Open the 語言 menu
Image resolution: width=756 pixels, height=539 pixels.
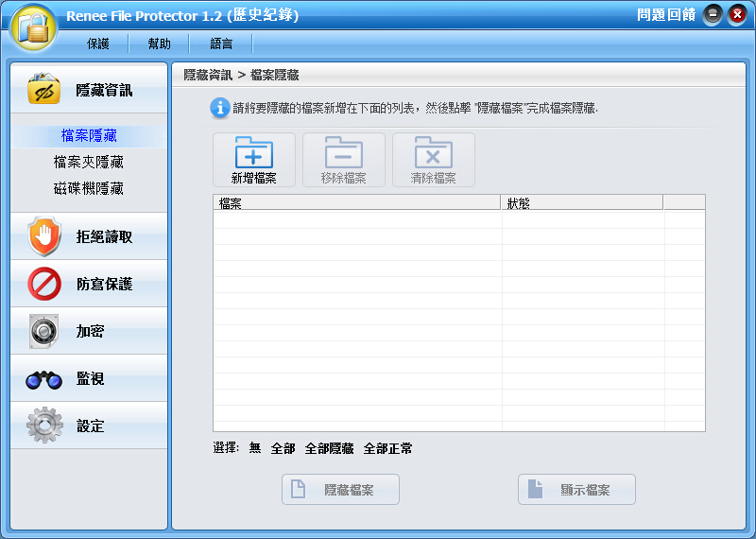[x=221, y=43]
